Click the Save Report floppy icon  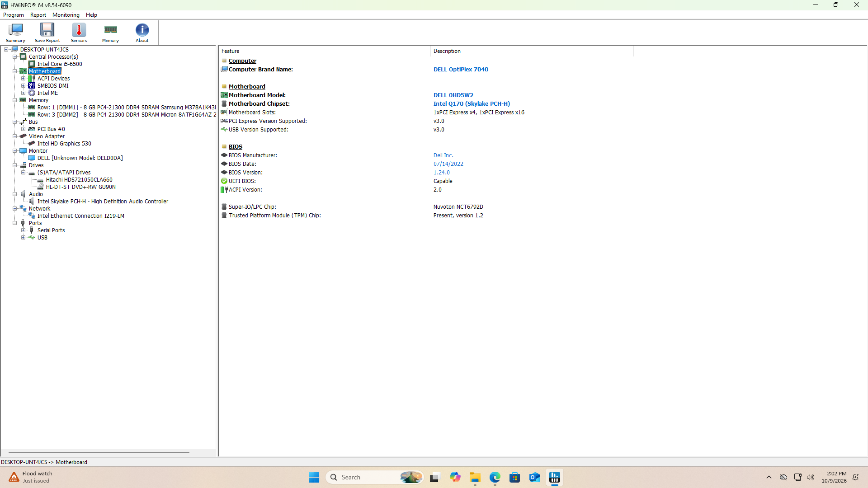(x=47, y=33)
